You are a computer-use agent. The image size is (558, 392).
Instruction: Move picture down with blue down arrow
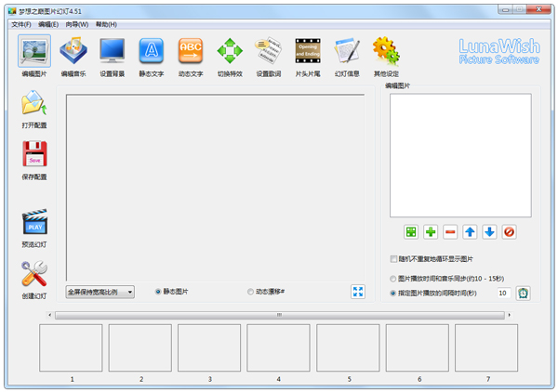(x=489, y=232)
